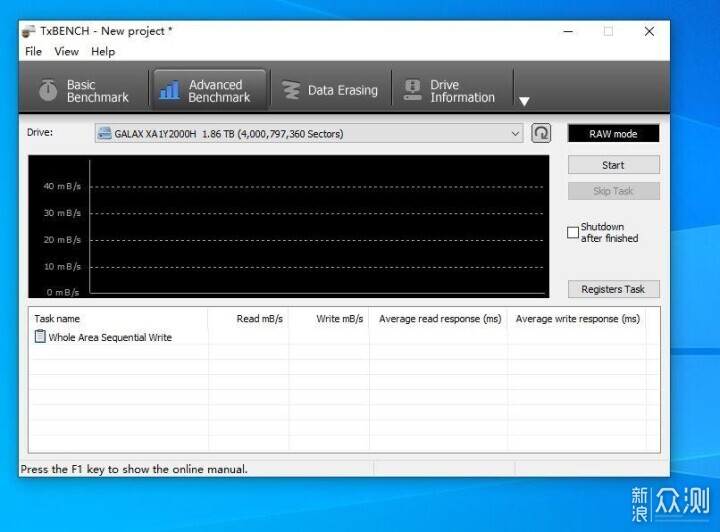Click the Data Erasing shredder icon
Viewport: 720px width, 532px height.
coord(290,90)
